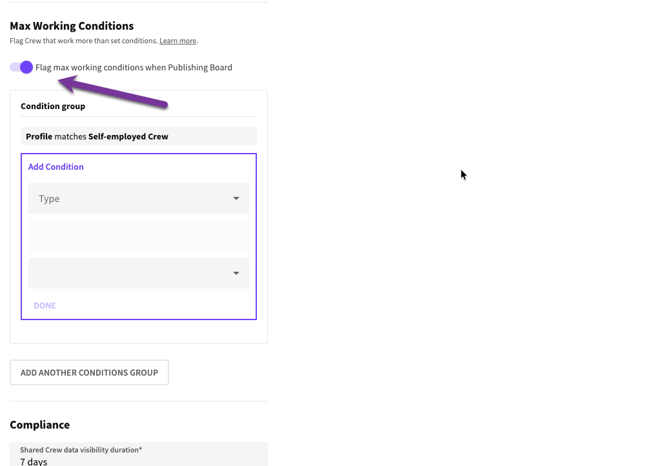670x466 pixels.
Task: Click the "Flag Crew that work more" description
Action: [84, 41]
